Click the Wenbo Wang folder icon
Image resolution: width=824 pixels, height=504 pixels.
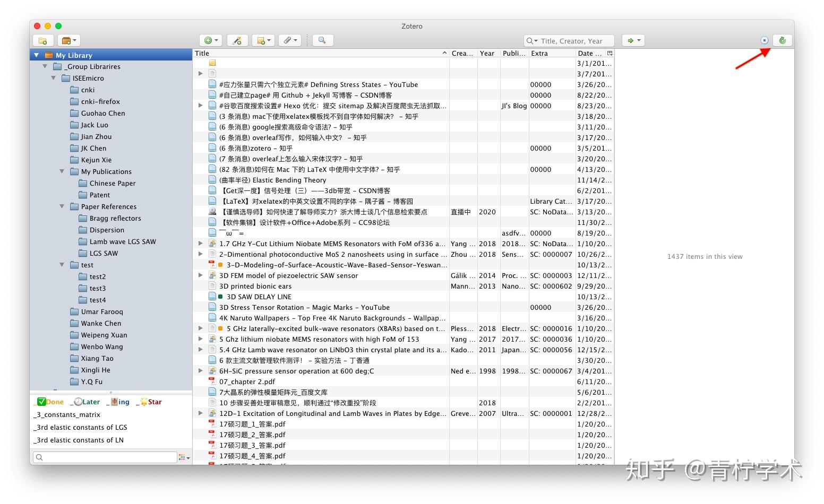pyautogui.click(x=74, y=346)
